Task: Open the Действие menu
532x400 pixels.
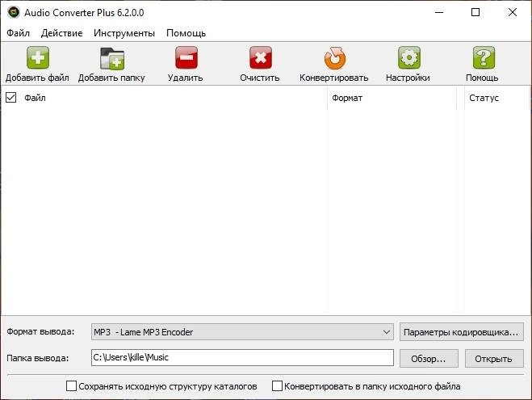Action: click(61, 33)
